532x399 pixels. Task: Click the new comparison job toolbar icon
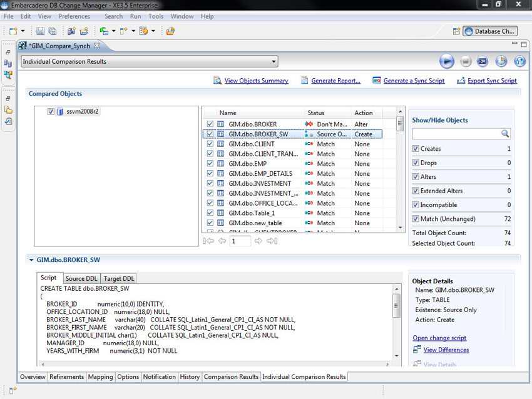pyautogui.click(x=124, y=31)
